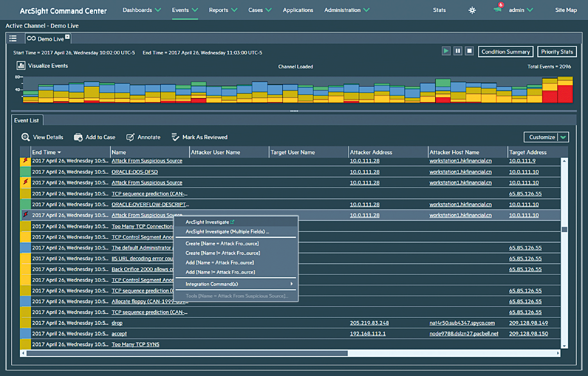Click the Condition Summary button
The height and width of the screenshot is (376, 588).
pyautogui.click(x=506, y=52)
